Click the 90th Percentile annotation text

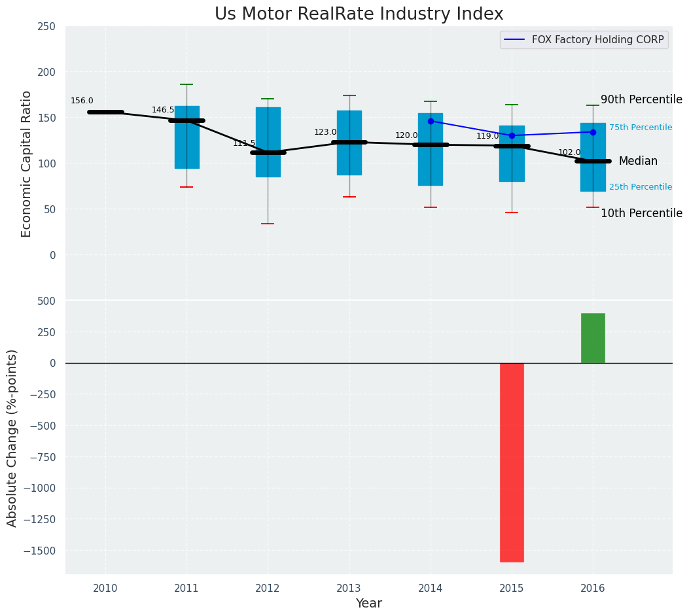point(641,100)
